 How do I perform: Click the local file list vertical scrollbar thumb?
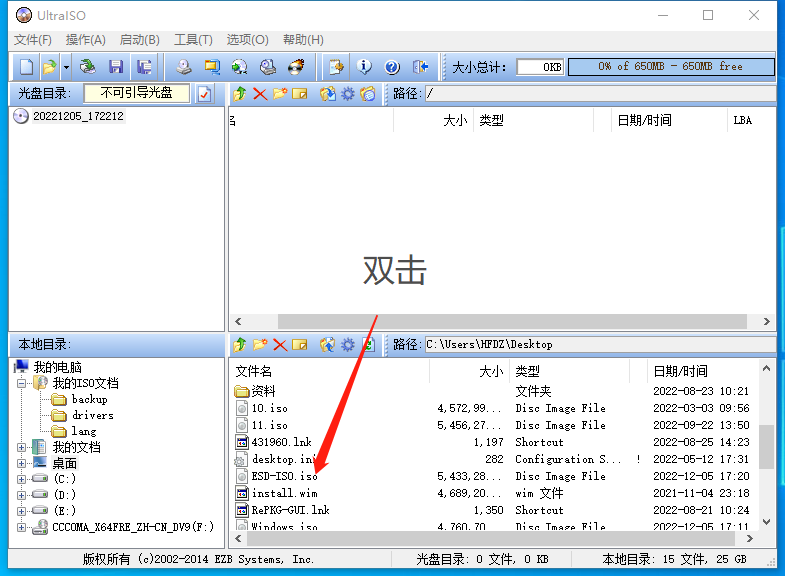[x=766, y=446]
